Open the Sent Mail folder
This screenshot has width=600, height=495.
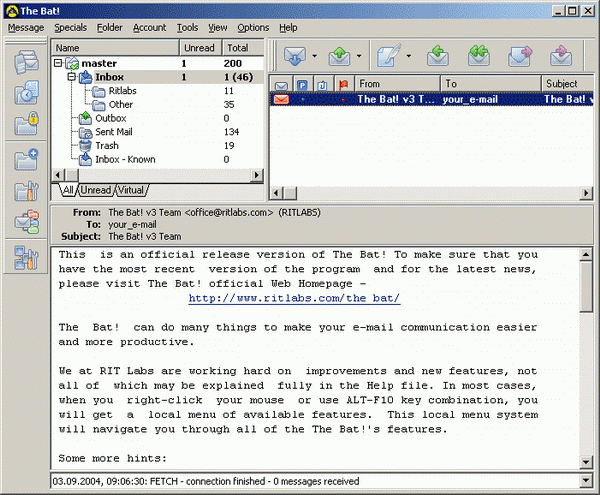click(x=114, y=132)
